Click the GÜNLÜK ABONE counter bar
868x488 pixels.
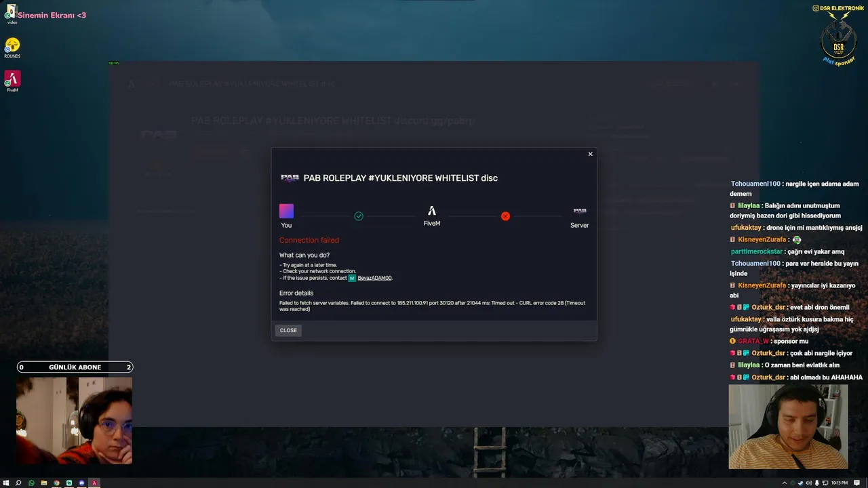click(x=75, y=367)
